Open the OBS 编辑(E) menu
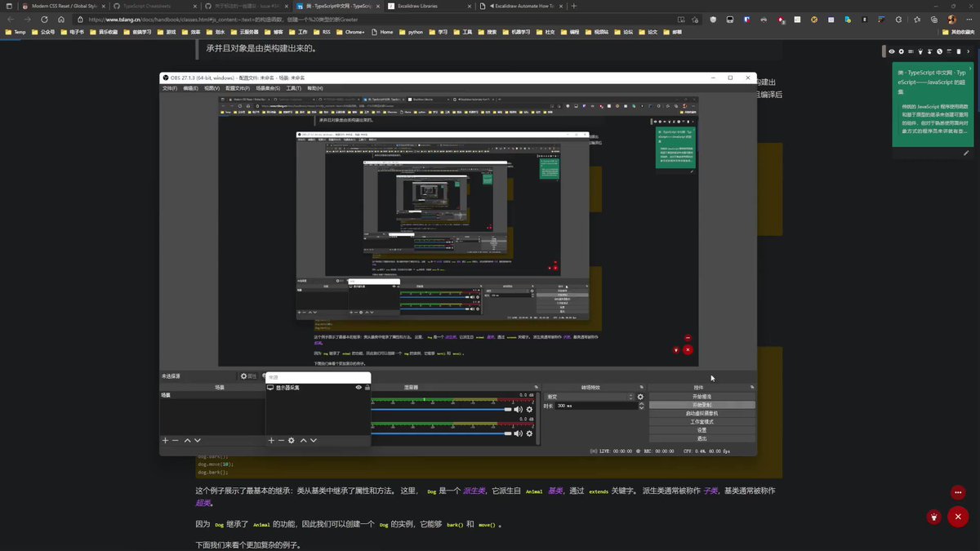 190,88
